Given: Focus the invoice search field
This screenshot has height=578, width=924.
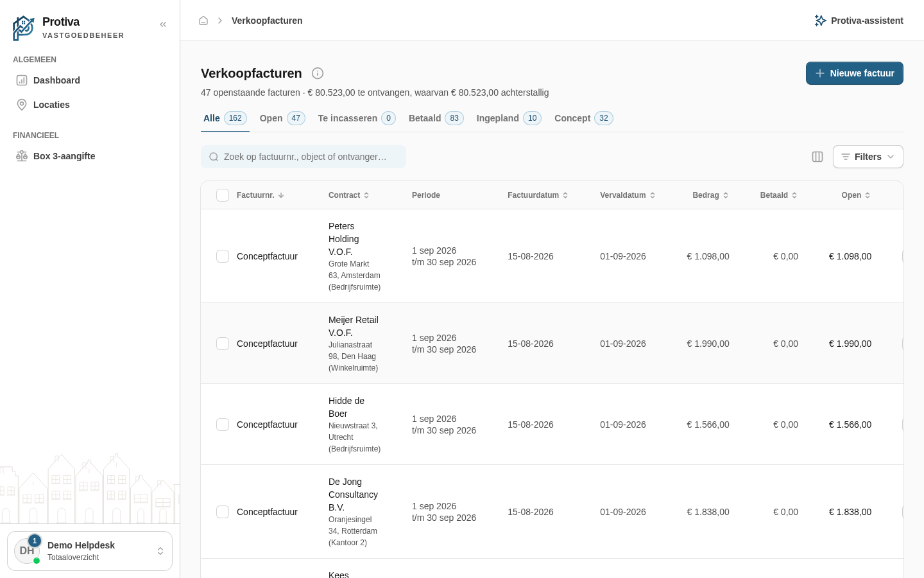Looking at the screenshot, I should point(304,157).
